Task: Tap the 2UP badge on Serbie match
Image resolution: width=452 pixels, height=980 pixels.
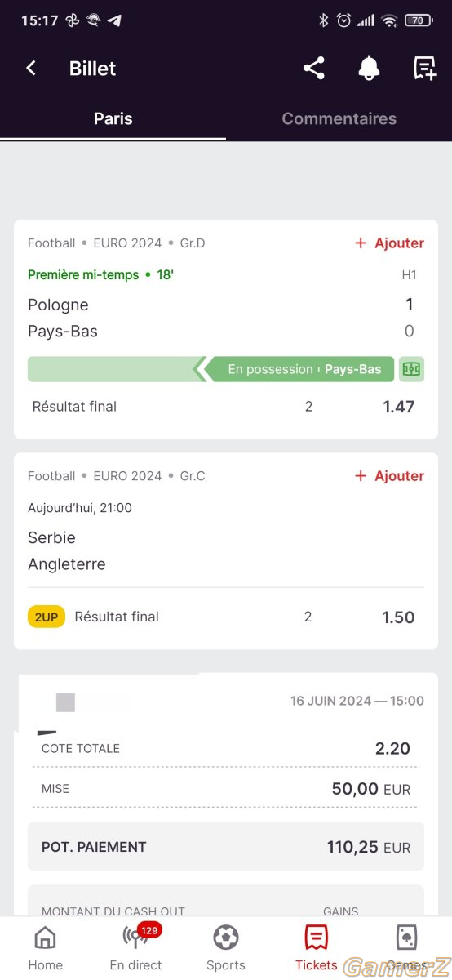Action: click(47, 617)
